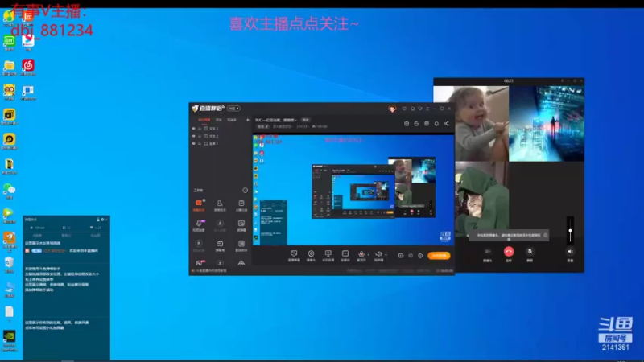Lock the 文本 3 layer
644x362 pixels.
tap(200, 129)
